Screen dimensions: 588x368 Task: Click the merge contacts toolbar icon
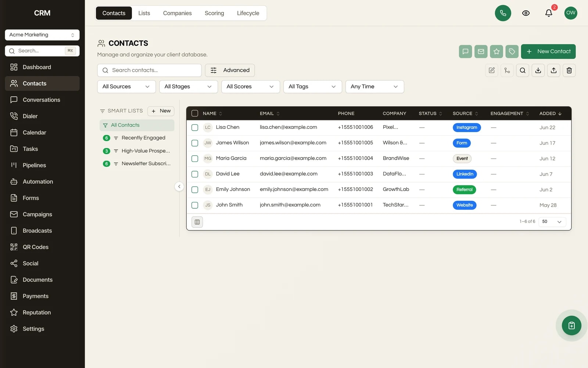[507, 70]
